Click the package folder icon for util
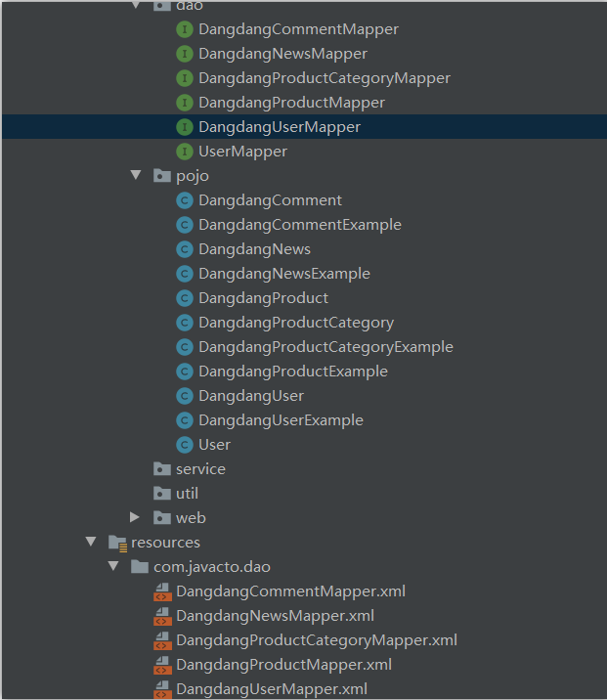 (x=162, y=494)
